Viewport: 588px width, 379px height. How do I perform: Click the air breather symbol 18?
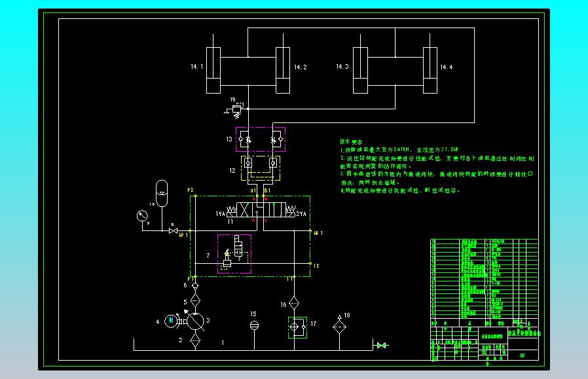click(339, 324)
